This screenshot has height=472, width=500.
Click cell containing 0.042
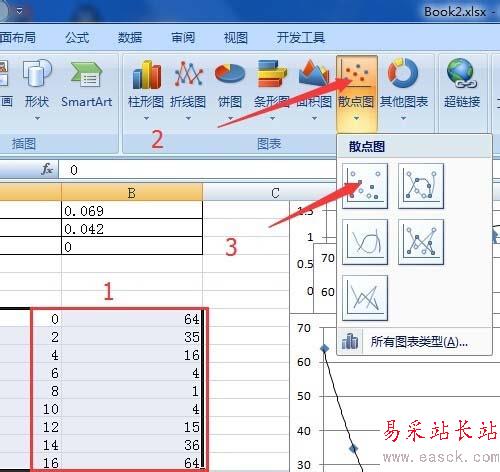pos(132,228)
